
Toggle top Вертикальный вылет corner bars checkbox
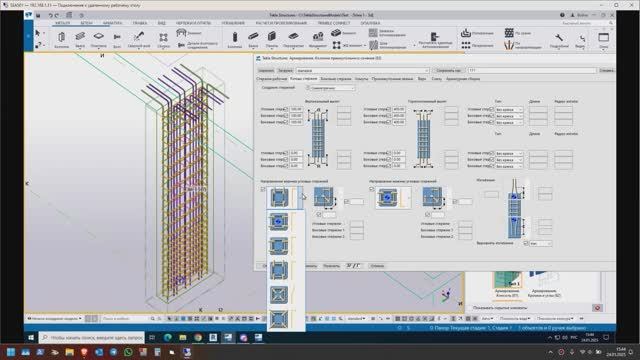tap(286, 109)
